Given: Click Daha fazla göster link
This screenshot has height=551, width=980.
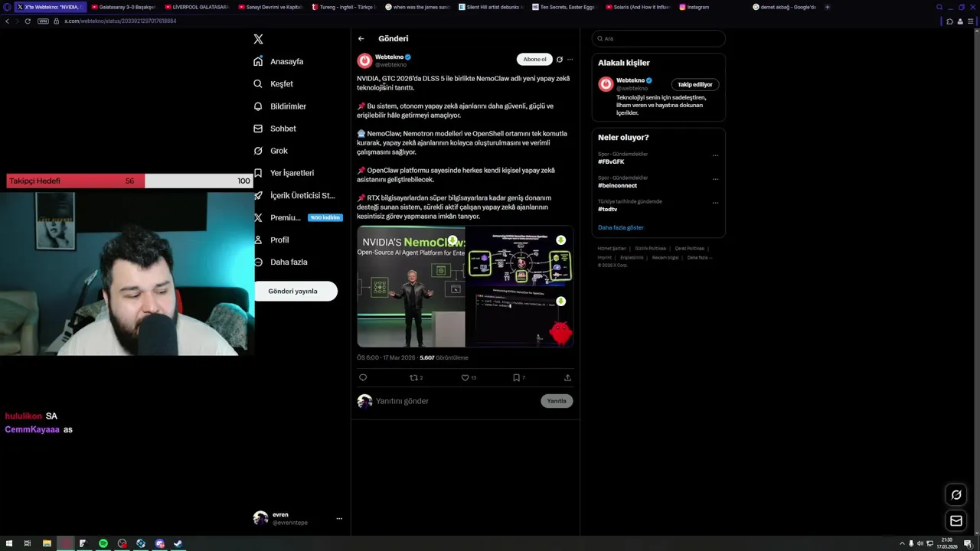Looking at the screenshot, I should [621, 227].
